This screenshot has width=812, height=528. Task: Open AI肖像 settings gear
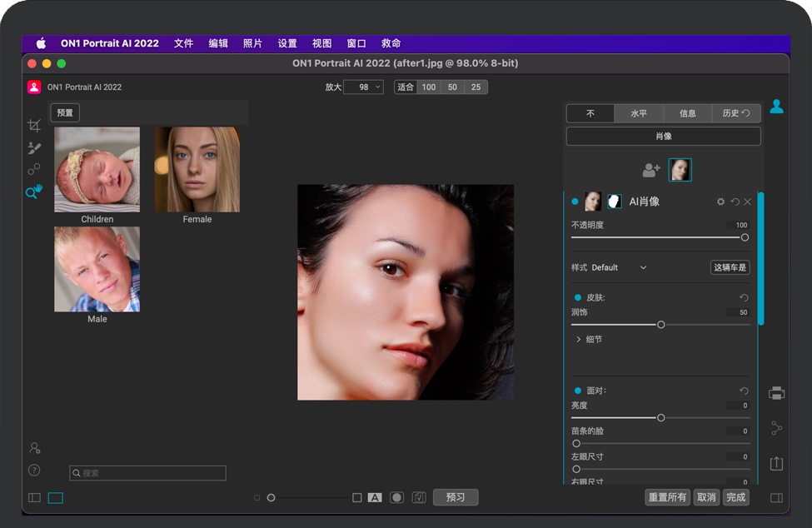[720, 202]
